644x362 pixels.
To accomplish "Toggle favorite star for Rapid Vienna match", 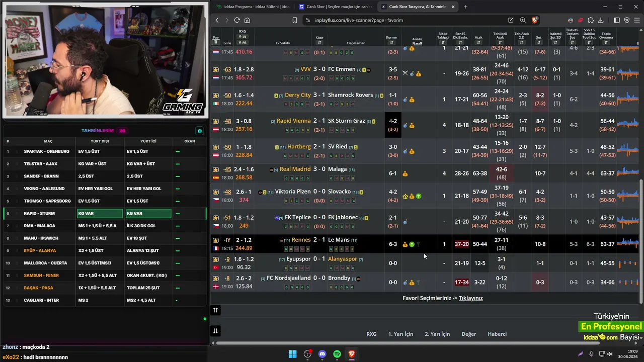I will point(216,121).
